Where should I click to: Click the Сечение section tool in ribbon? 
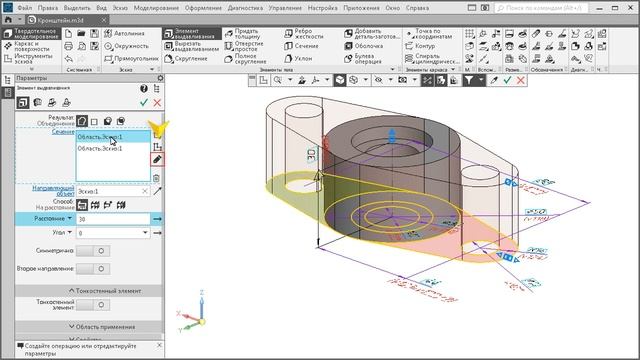click(301, 46)
